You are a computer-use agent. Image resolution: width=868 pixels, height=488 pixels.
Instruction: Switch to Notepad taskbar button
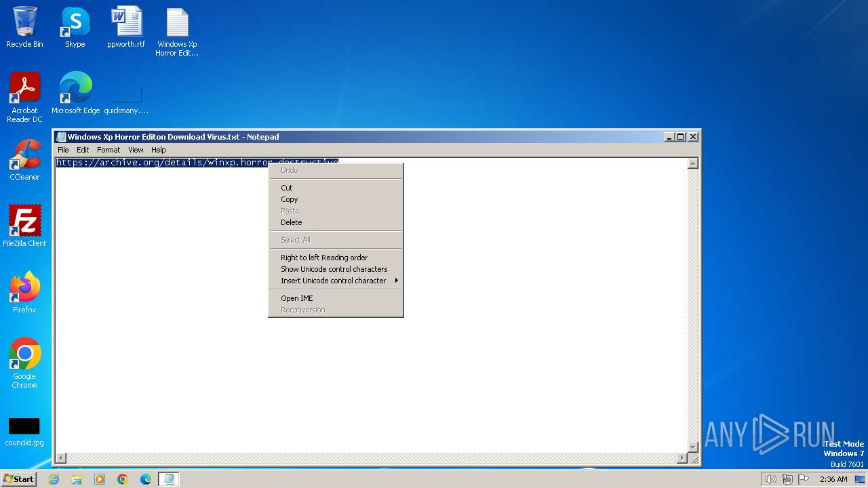click(169, 479)
